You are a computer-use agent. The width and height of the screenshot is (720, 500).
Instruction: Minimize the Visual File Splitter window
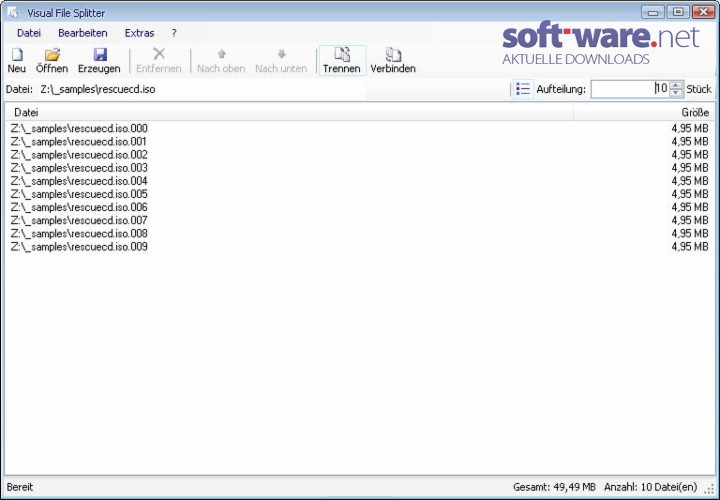(654, 12)
